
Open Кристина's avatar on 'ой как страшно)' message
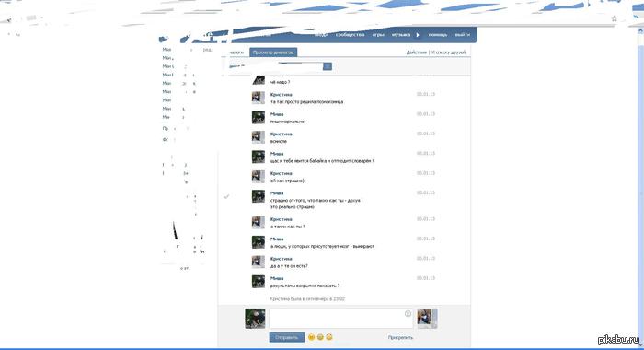pos(259,177)
